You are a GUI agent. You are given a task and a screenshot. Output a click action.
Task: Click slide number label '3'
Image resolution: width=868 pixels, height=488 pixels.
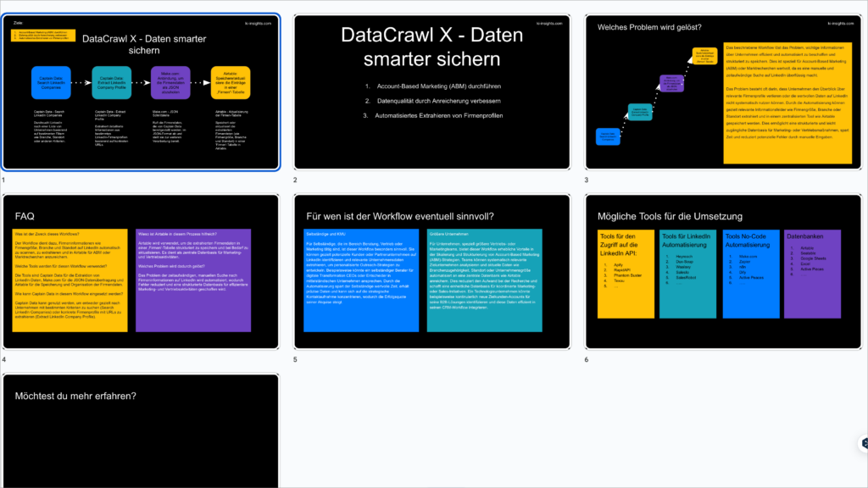click(x=587, y=180)
